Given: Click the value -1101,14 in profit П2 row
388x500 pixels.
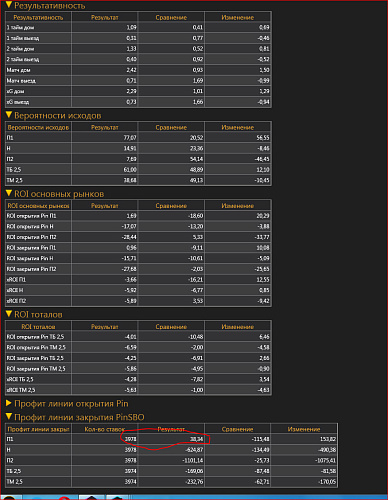Looking at the screenshot, I should point(193,460).
